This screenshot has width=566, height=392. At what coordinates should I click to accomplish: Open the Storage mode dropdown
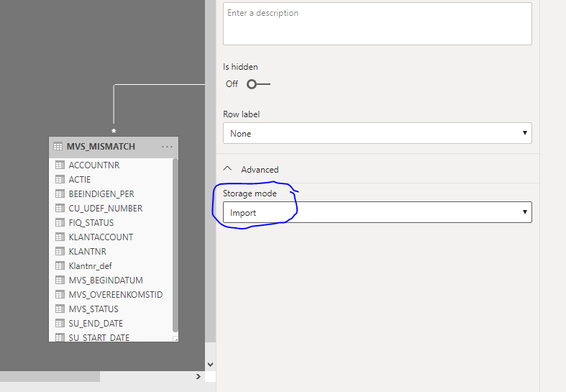377,212
